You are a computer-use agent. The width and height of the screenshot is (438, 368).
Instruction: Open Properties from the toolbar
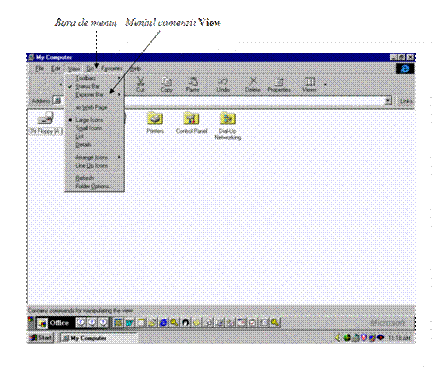279,84
